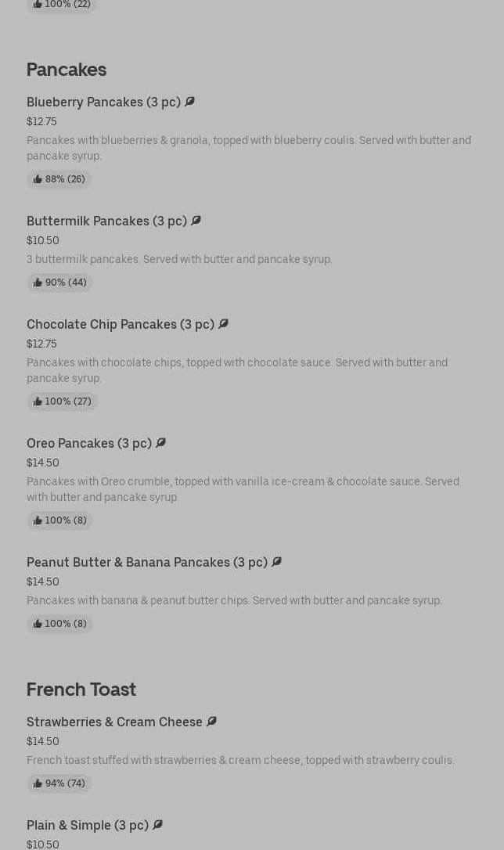504x850 pixels.
Task: Click the French Toast section heading
Action: point(81,690)
